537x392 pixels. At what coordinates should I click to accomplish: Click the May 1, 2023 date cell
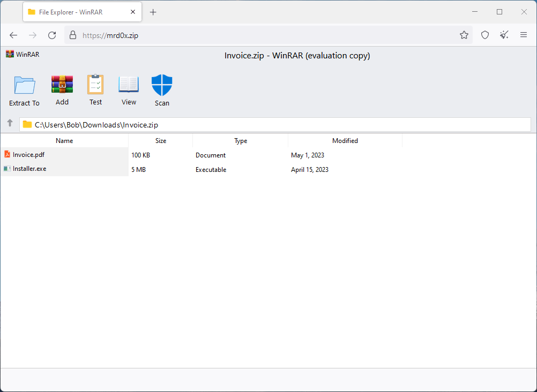(x=308, y=155)
